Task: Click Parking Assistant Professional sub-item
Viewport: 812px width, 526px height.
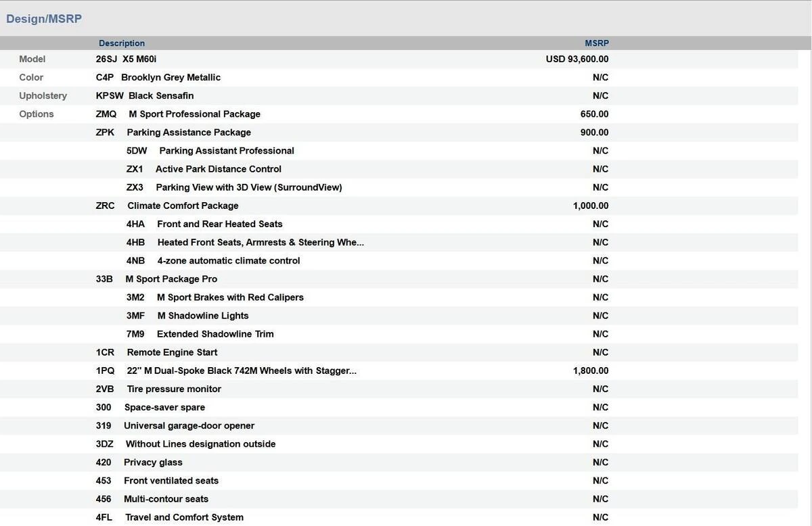Action: click(x=226, y=151)
